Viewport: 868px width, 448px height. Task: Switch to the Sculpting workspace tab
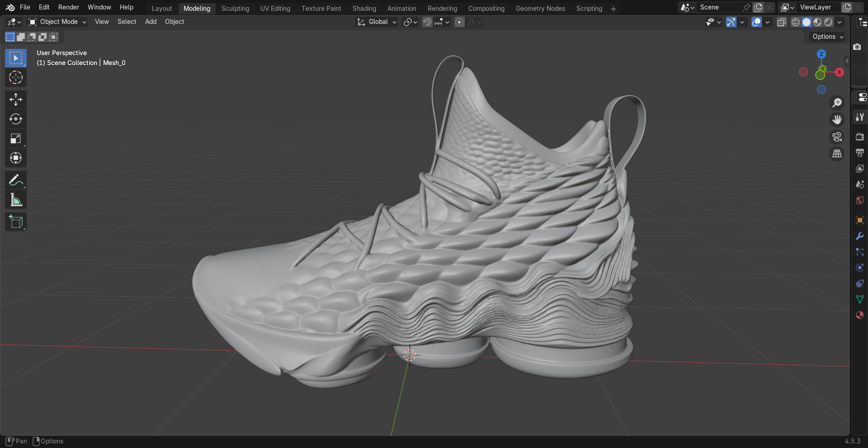(235, 9)
